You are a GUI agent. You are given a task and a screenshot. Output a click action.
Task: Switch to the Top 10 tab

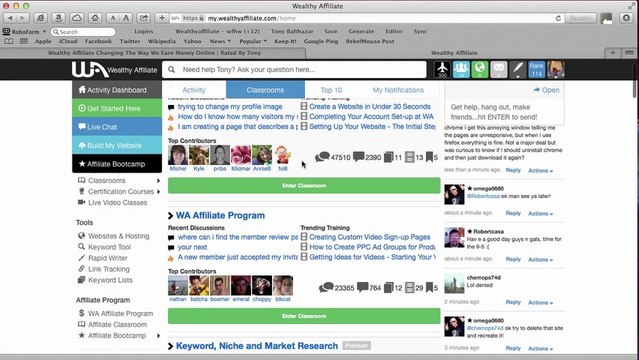(331, 90)
